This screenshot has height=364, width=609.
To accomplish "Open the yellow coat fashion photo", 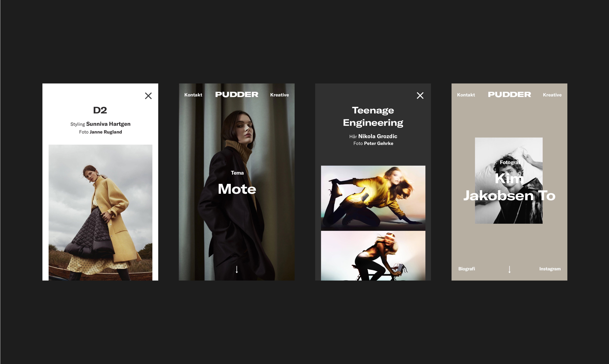I will (x=100, y=212).
